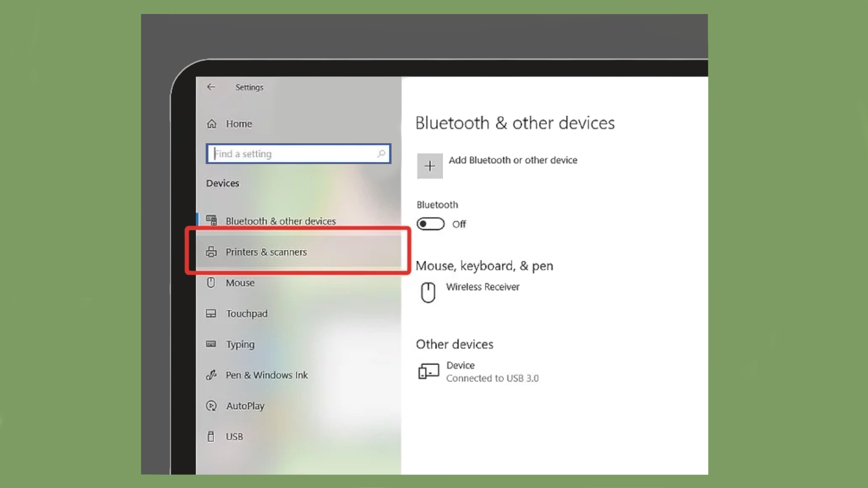868x488 pixels.
Task: Click the Touchpad icon in sidebar
Action: [x=211, y=313]
